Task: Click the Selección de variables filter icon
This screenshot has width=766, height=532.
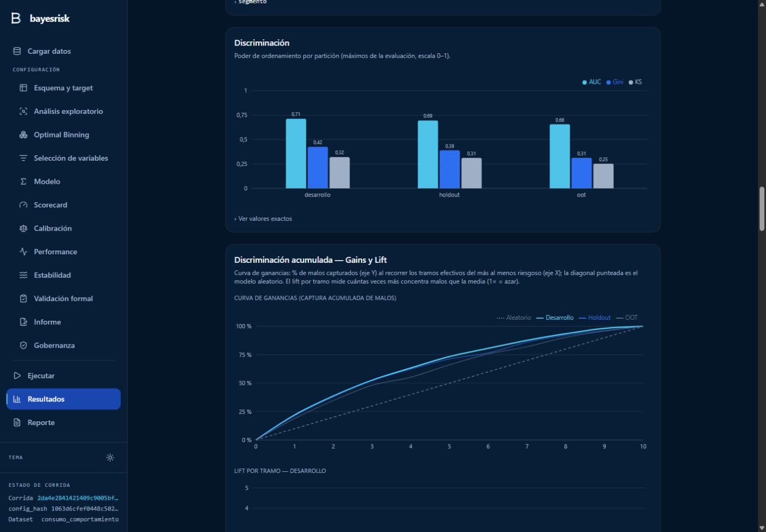Action: 23,158
